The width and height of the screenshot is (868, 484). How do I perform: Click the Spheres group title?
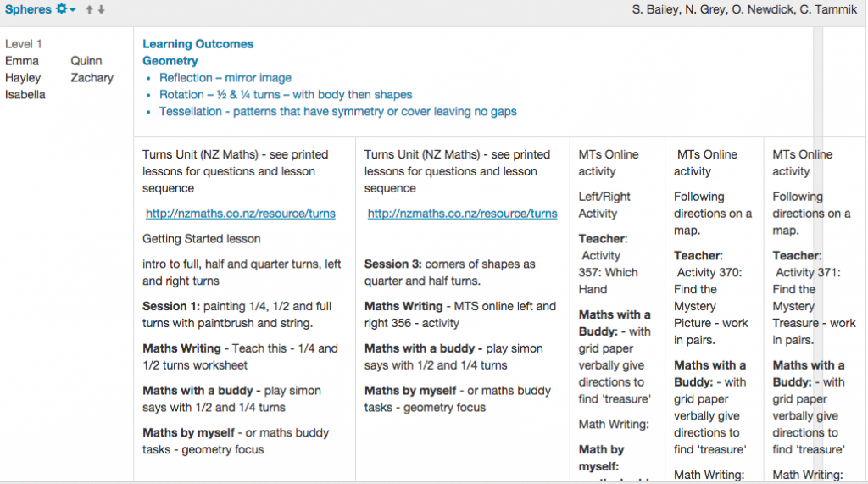(x=27, y=9)
